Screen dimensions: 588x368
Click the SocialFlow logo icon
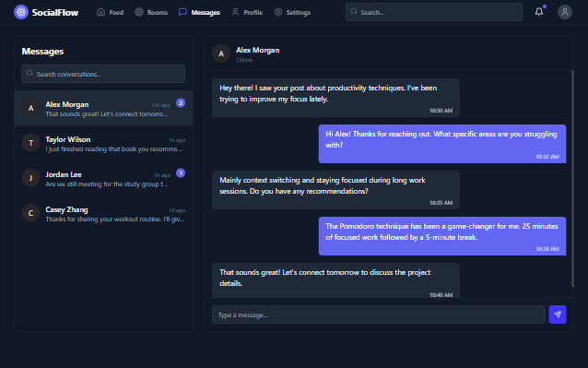coord(21,12)
